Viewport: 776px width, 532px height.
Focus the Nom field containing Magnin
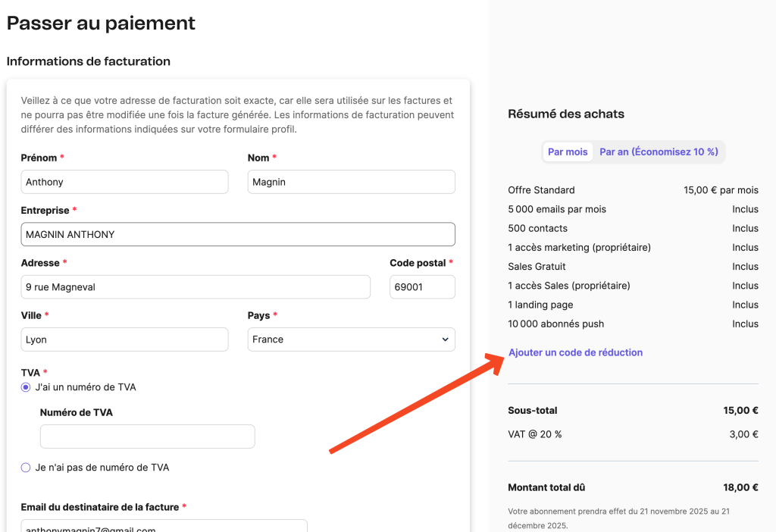(x=351, y=182)
